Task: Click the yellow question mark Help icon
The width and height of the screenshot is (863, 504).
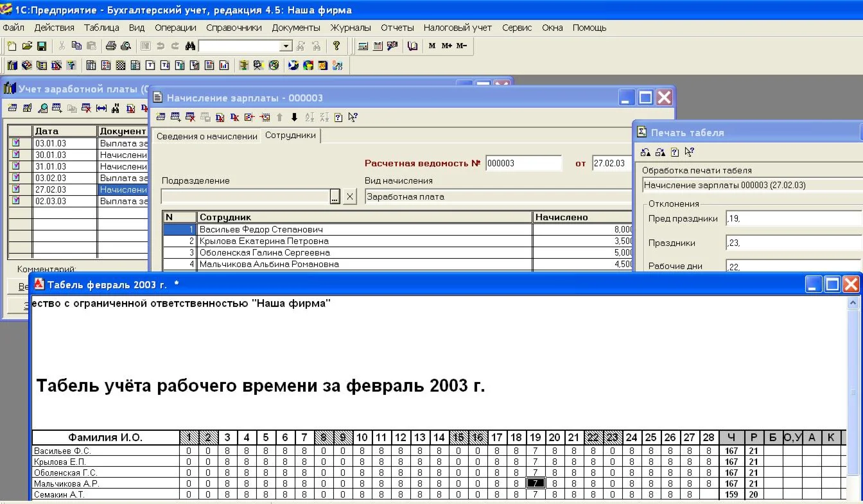Action: 336,46
